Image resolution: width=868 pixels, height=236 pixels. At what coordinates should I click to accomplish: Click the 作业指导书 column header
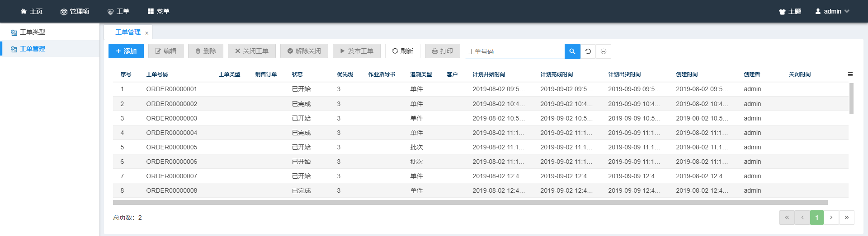click(x=382, y=74)
